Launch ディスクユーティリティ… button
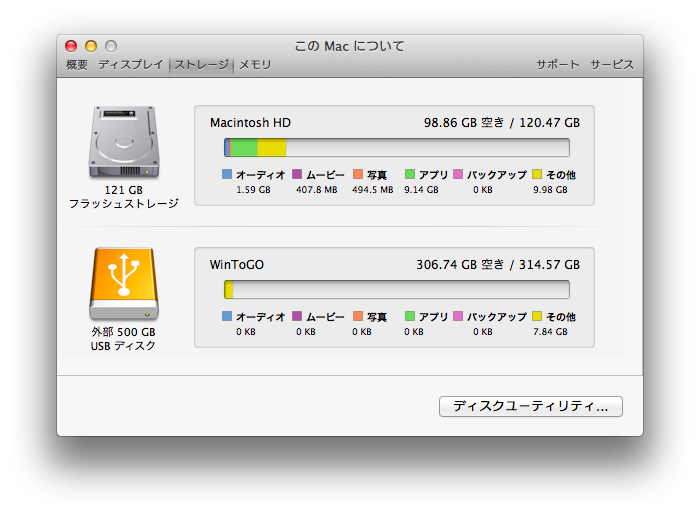The image size is (700, 515). point(531,406)
